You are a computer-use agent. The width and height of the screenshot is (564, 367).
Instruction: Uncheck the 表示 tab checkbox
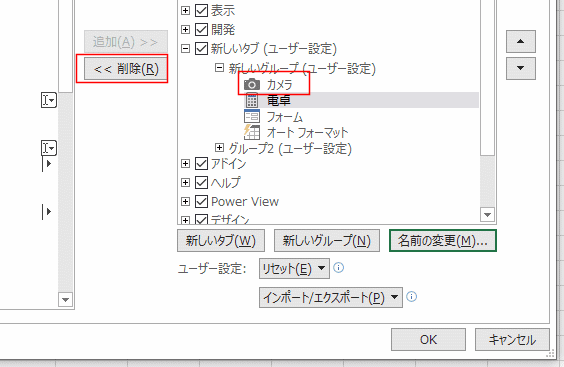[x=201, y=10]
